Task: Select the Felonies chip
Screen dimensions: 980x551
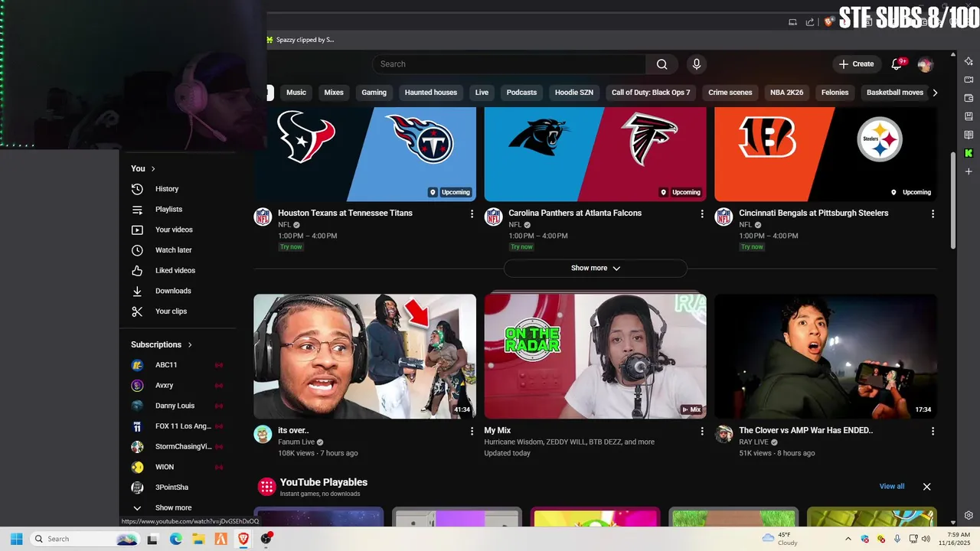Action: tap(835, 93)
